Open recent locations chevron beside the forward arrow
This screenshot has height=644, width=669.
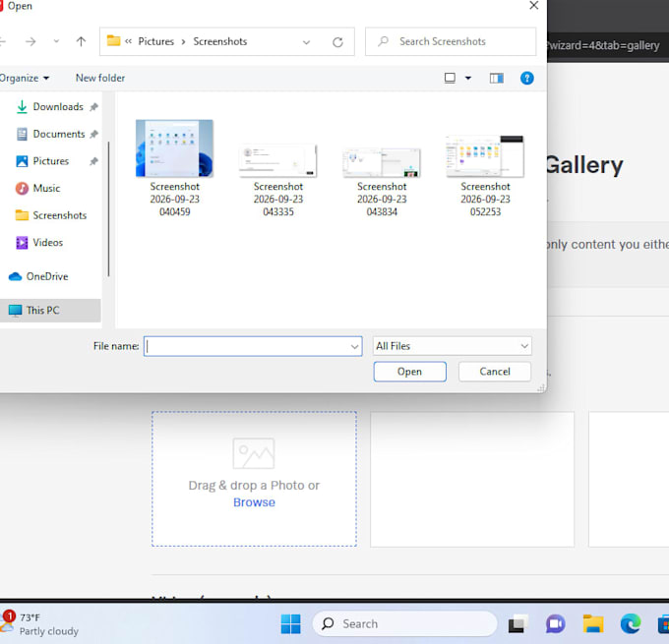pyautogui.click(x=56, y=41)
